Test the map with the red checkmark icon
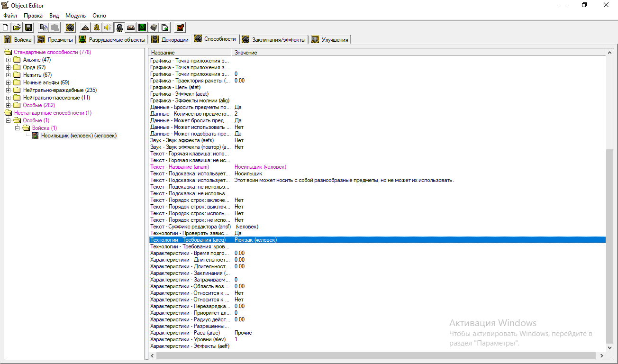The width and height of the screenshot is (618, 364). coord(180,27)
